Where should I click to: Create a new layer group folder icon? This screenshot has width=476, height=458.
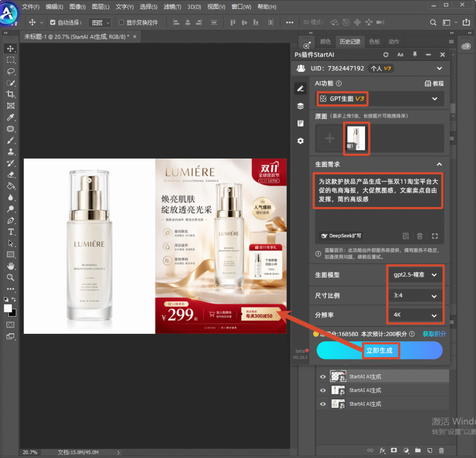click(x=418, y=451)
